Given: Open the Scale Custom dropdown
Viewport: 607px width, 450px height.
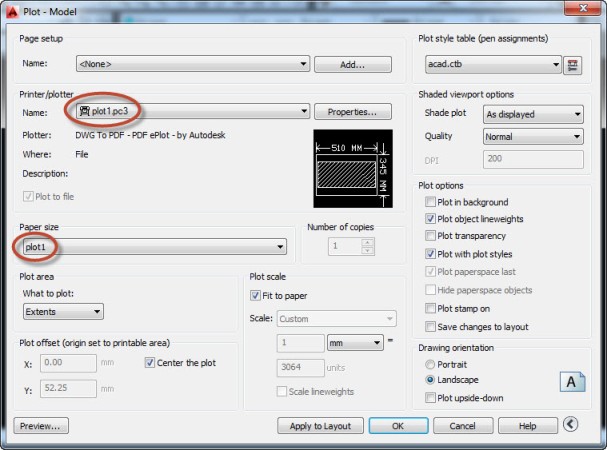Looking at the screenshot, I should tap(336, 319).
